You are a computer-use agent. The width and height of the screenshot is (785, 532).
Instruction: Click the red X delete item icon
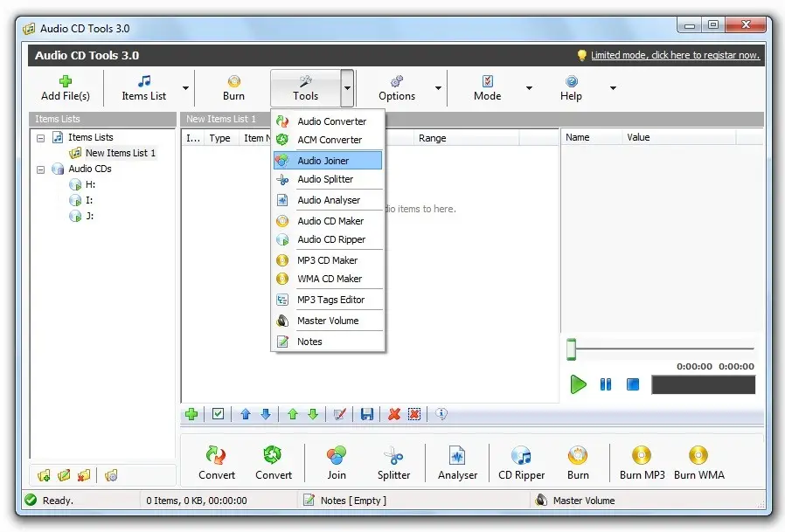(394, 414)
